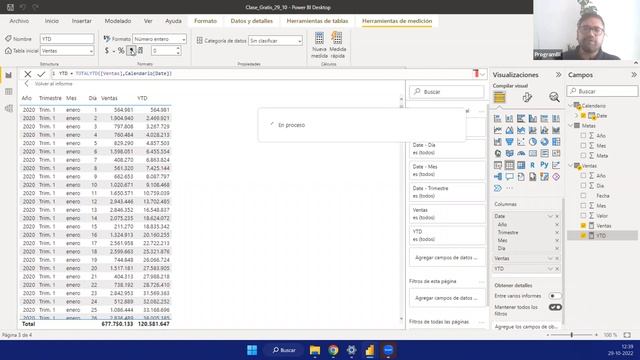
Task: Uncheck the Date field under Calendario
Action: [x=583, y=116]
